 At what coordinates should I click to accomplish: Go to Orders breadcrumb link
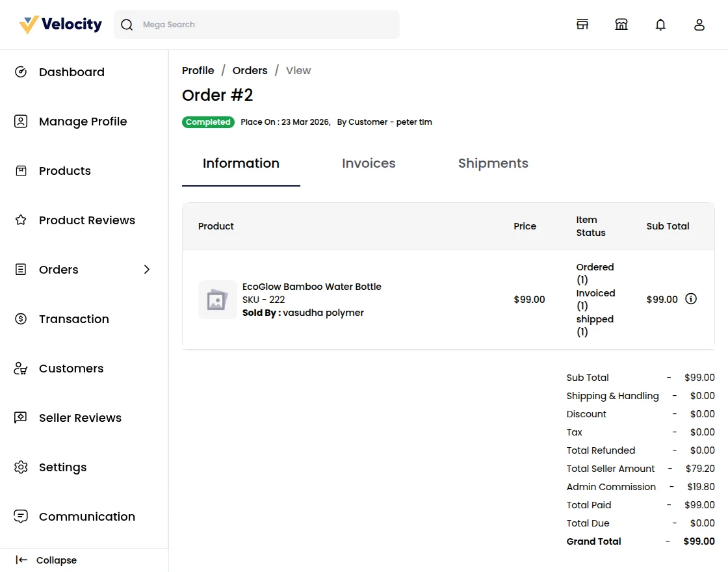coord(250,71)
